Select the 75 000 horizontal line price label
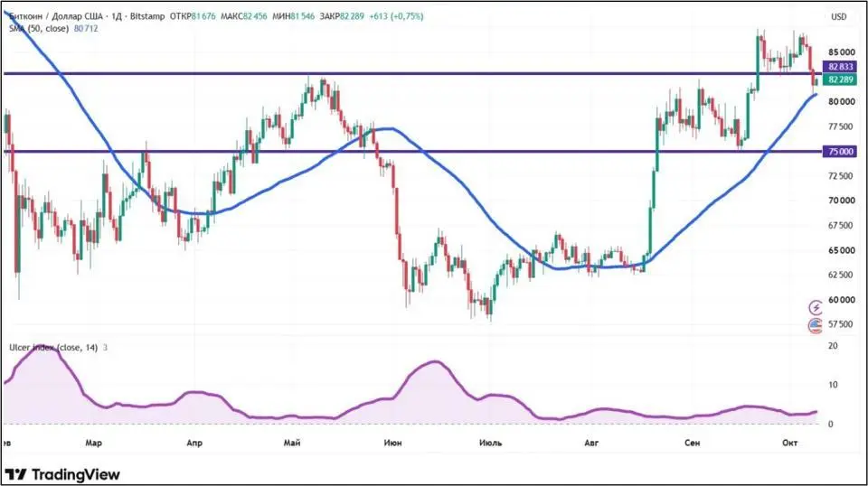Image resolution: width=868 pixels, height=486 pixels. coord(840,152)
